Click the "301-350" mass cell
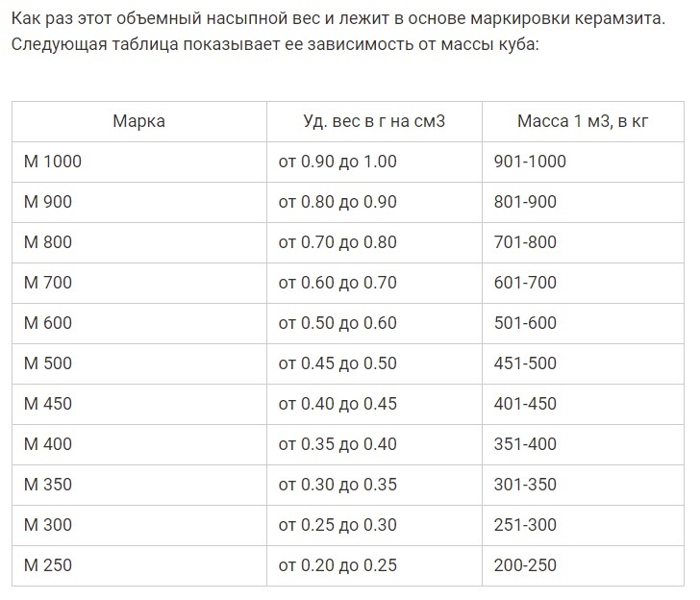Viewport: 700px width, 600px height. [x=525, y=485]
